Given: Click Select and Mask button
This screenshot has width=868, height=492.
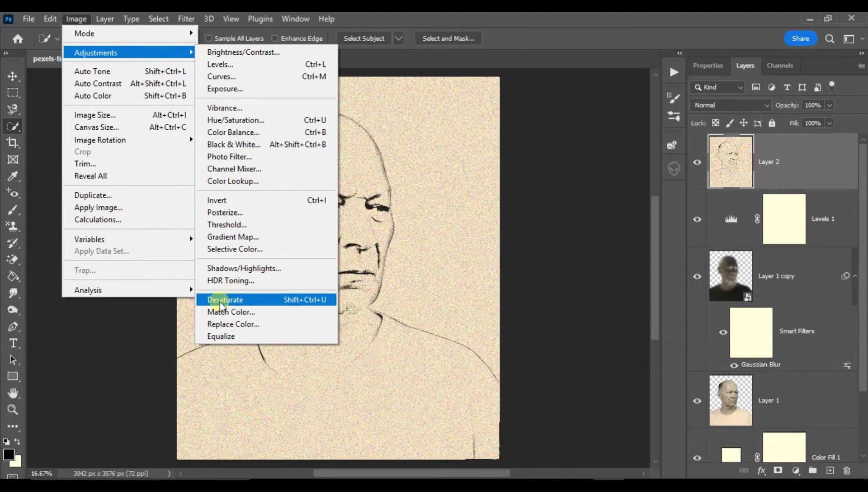Looking at the screenshot, I should click(448, 38).
